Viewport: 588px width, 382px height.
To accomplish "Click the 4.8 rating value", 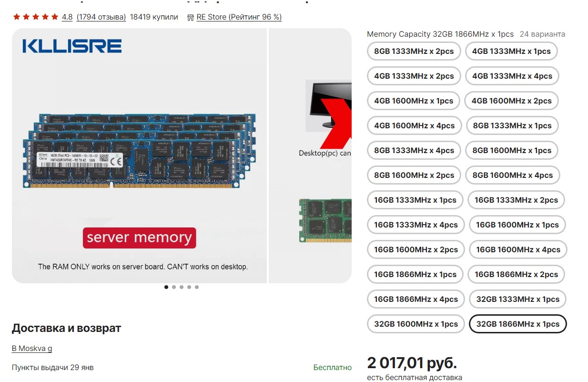I will point(67,17).
